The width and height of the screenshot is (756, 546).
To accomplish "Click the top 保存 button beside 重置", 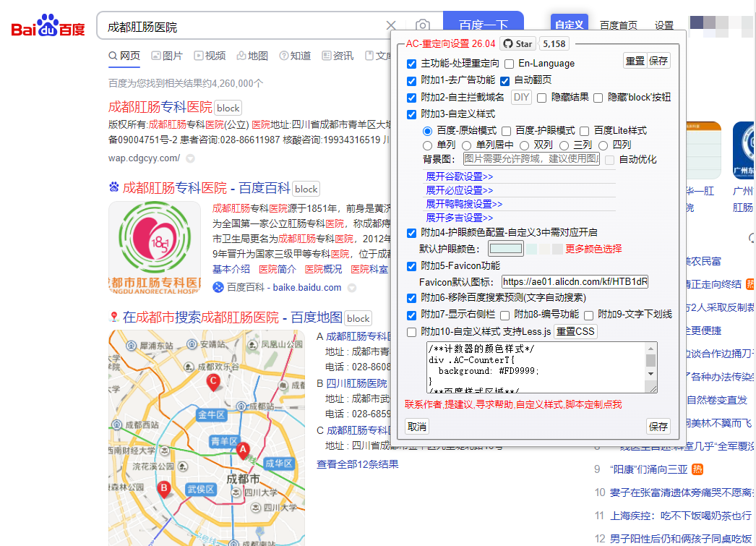I will tap(658, 61).
